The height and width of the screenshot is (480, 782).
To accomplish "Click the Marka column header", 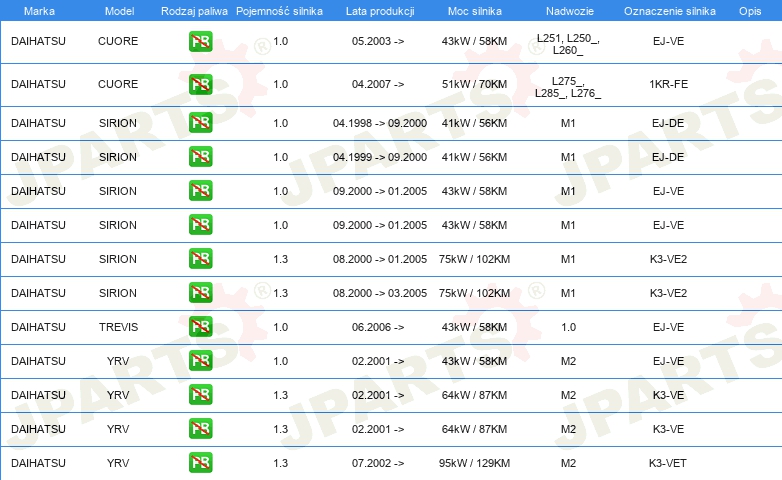I will tap(39, 11).
